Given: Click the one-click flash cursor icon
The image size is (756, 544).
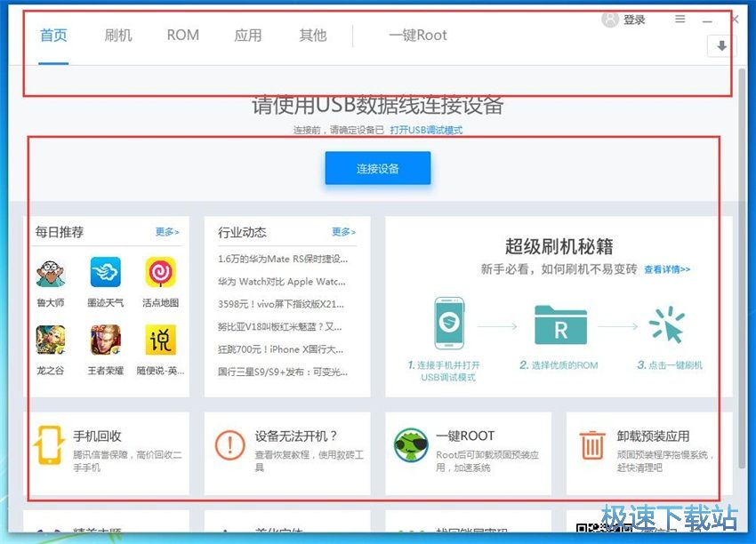Looking at the screenshot, I should 667,325.
